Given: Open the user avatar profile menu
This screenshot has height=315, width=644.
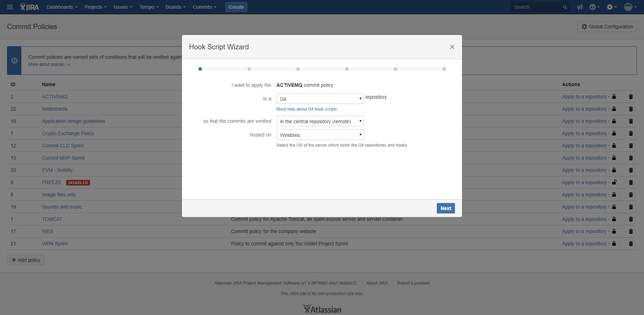Looking at the screenshot, I should click(630, 7).
